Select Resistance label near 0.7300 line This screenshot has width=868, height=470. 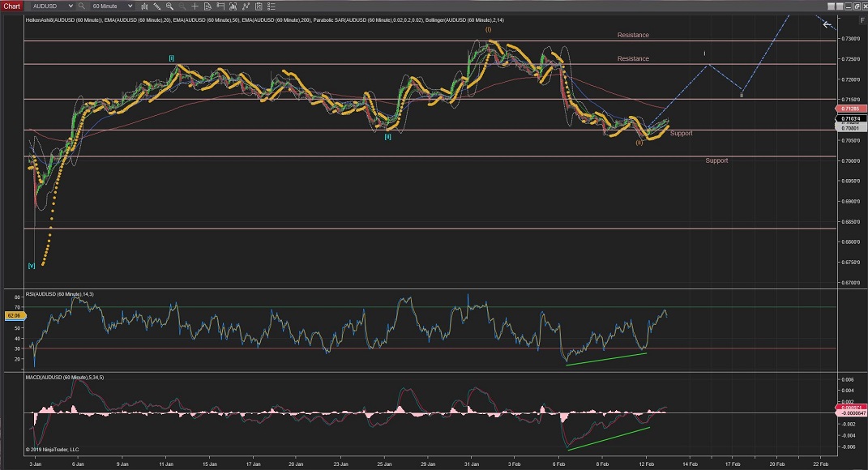click(633, 35)
